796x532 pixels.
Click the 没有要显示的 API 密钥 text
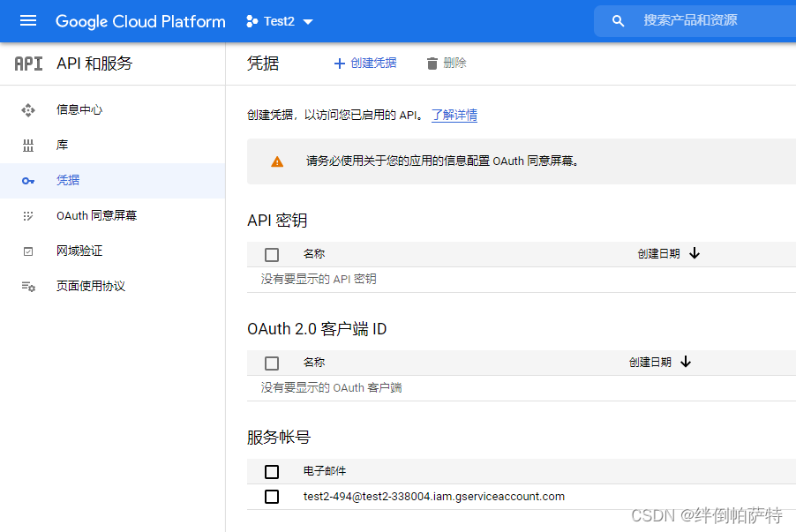[x=319, y=279]
